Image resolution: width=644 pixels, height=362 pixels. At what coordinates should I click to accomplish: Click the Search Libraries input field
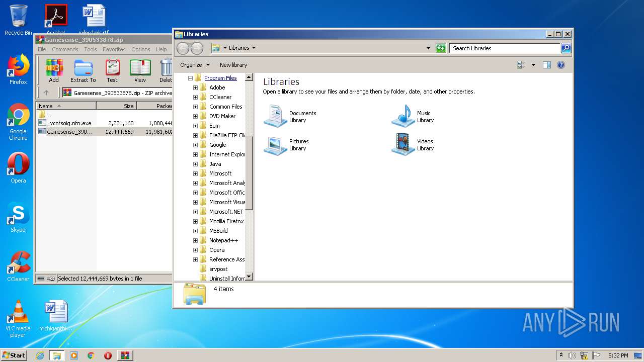pos(505,48)
